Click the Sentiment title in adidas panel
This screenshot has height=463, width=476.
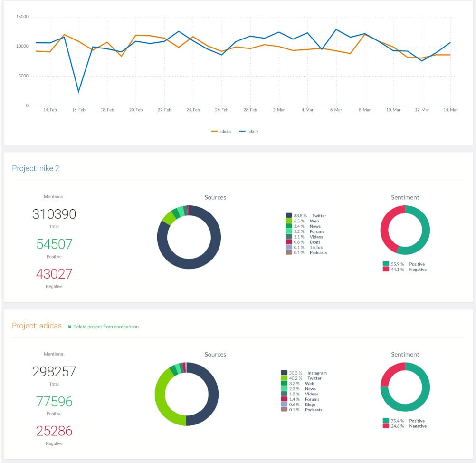click(405, 355)
